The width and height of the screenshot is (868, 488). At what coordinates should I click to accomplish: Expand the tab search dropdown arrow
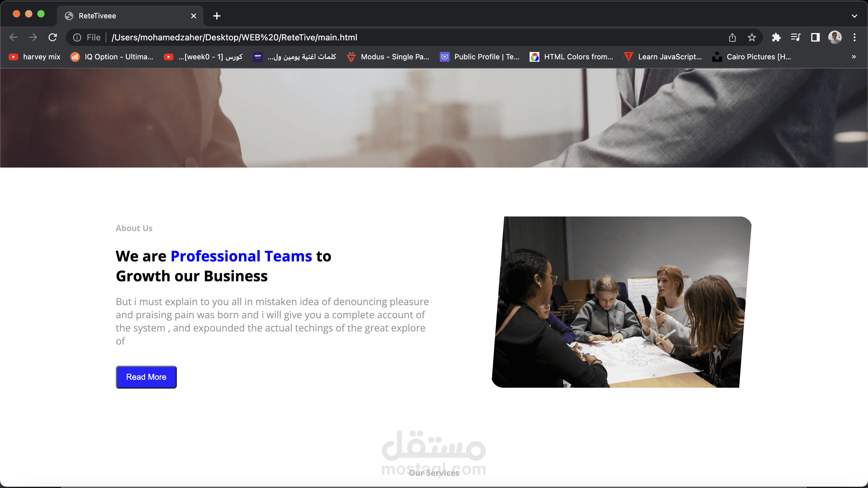[x=854, y=16]
